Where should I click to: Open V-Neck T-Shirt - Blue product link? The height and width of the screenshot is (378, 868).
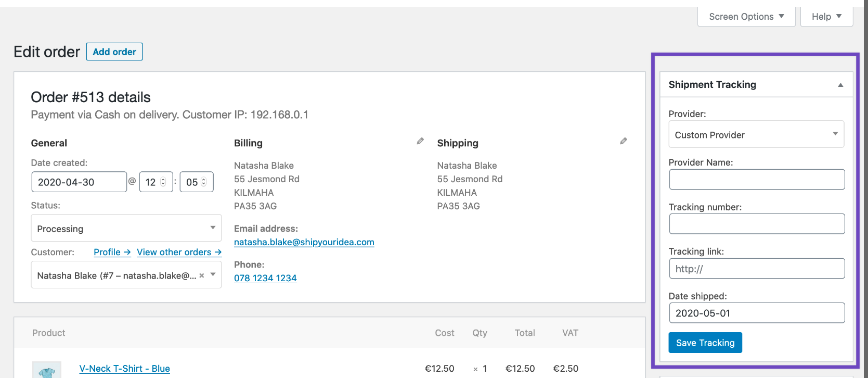(125, 369)
